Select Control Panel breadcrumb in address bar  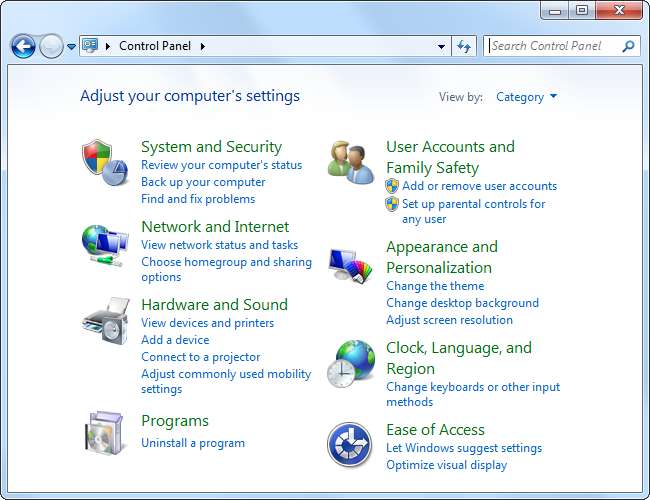(155, 46)
